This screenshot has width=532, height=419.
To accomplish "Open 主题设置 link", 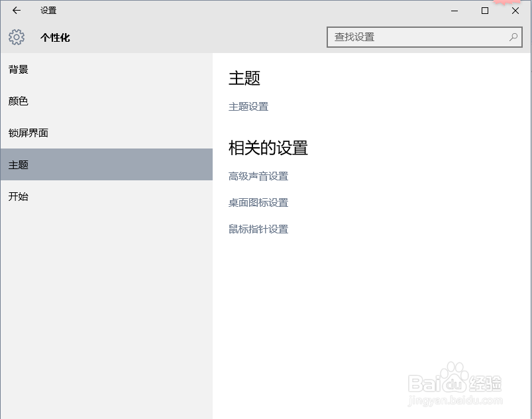I will coord(248,106).
